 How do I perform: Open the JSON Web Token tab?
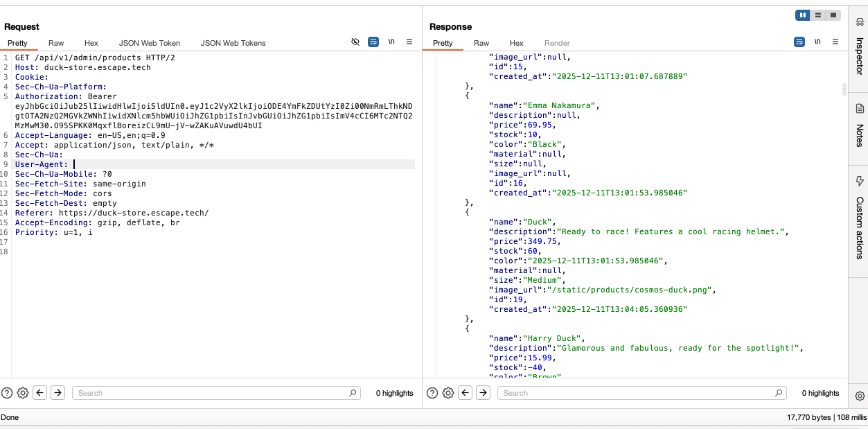click(149, 43)
